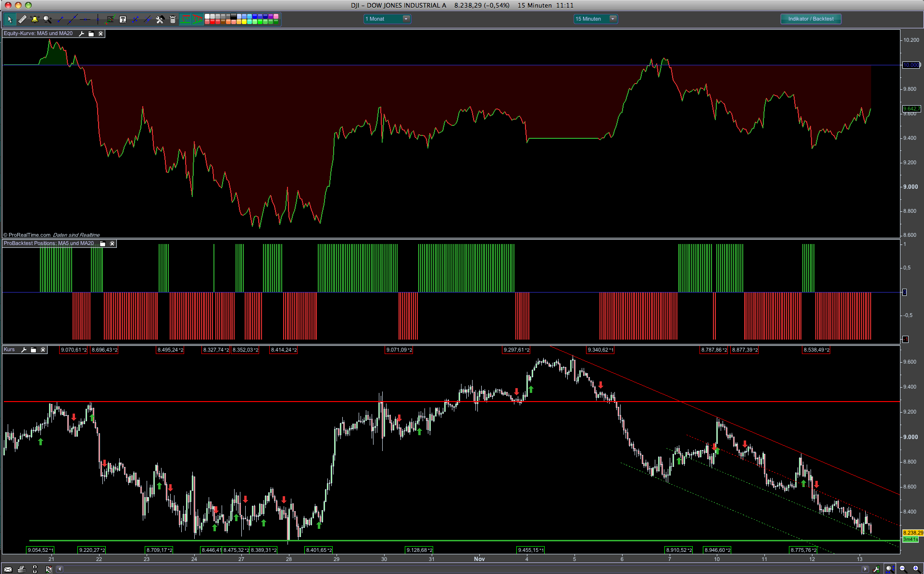Viewport: 924px width, 574px height.
Task: Toggle the chain link charts icon
Action: [35, 569]
